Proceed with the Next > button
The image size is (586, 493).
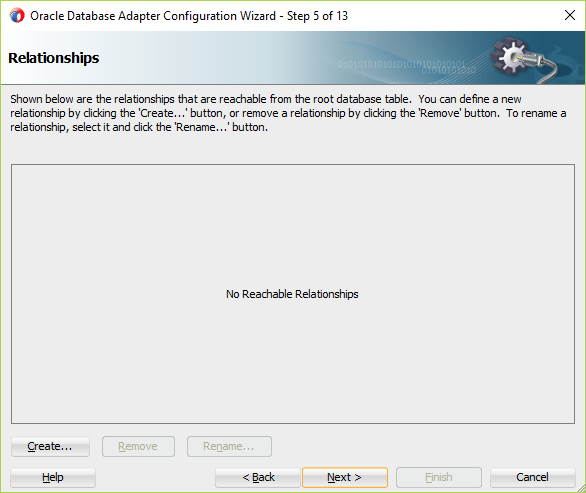[345, 477]
